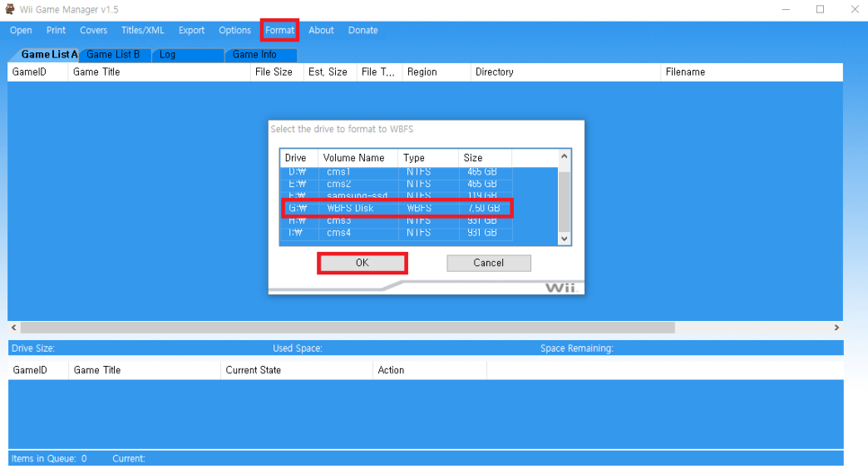This screenshot has height=474, width=868.
Task: Maximize the Wii Game Manager window
Action: pyautogui.click(x=819, y=9)
